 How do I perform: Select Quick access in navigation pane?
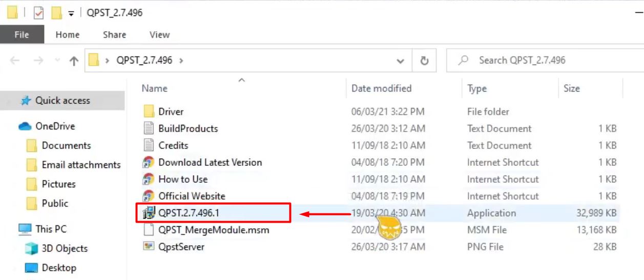pos(63,101)
